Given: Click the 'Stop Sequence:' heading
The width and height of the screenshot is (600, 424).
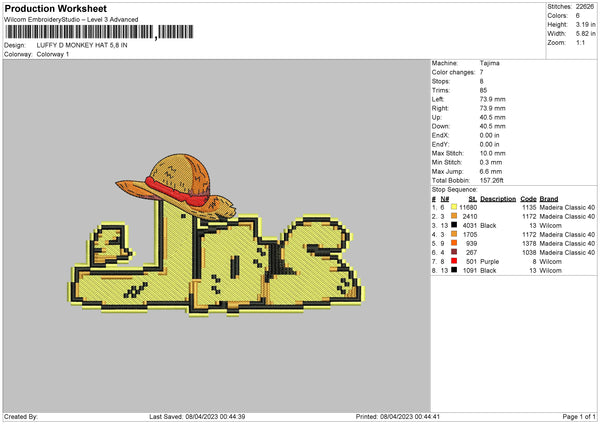Looking at the screenshot, I should (x=455, y=189).
